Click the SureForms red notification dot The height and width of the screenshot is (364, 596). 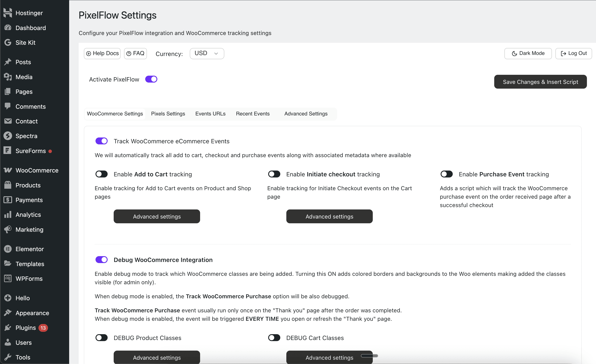pyautogui.click(x=50, y=151)
